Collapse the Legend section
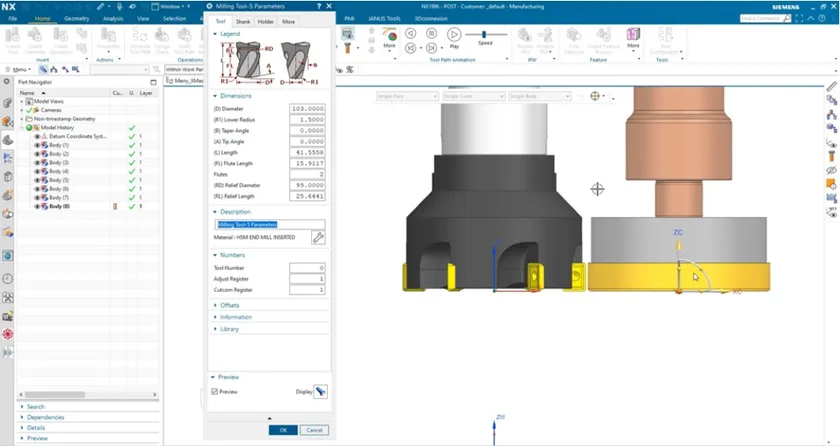Image resolution: width=840 pixels, height=446 pixels. pyautogui.click(x=215, y=34)
